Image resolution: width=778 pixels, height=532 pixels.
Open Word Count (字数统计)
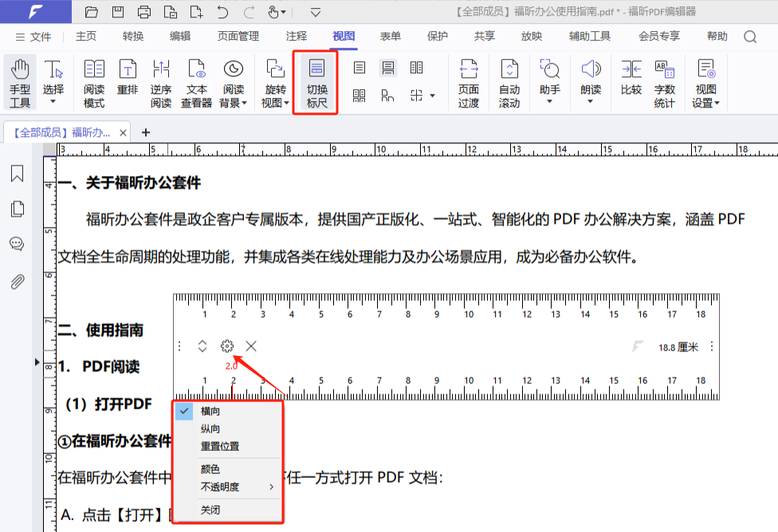(x=664, y=83)
